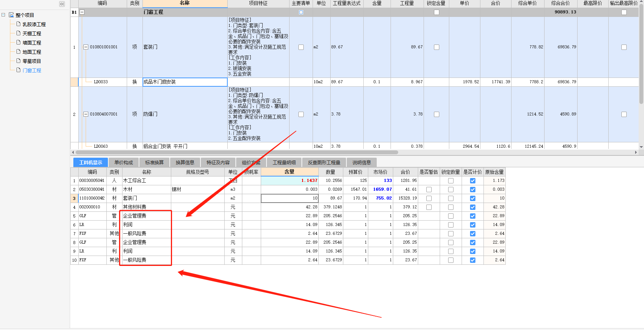This screenshot has height=330, width=644.
Task: Open the 反查图形工程量 tab
Action: 324,162
